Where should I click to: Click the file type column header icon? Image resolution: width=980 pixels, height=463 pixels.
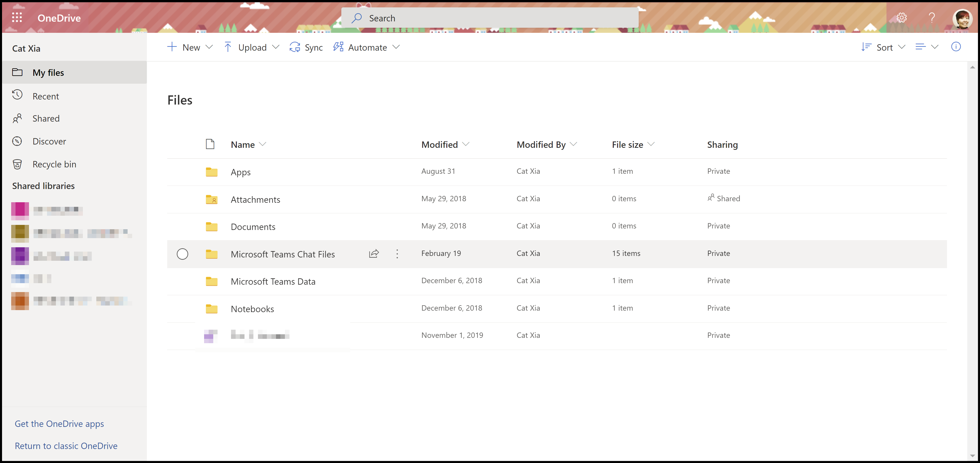coord(210,144)
